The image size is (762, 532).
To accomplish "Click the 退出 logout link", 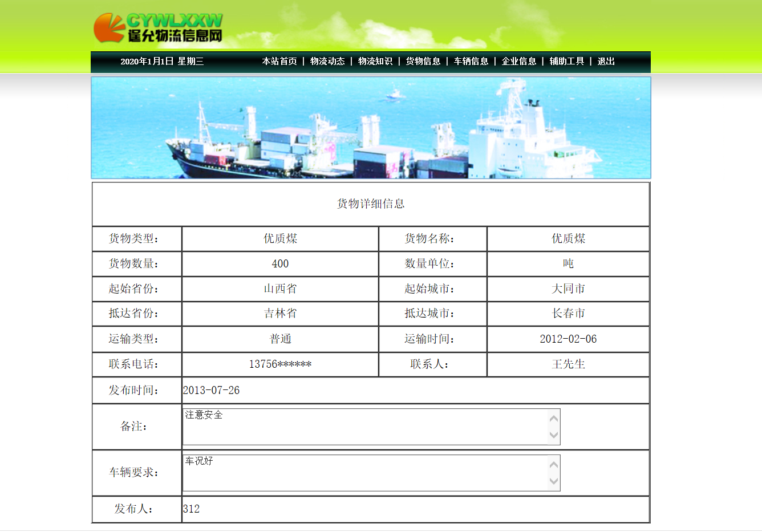I will 606,61.
